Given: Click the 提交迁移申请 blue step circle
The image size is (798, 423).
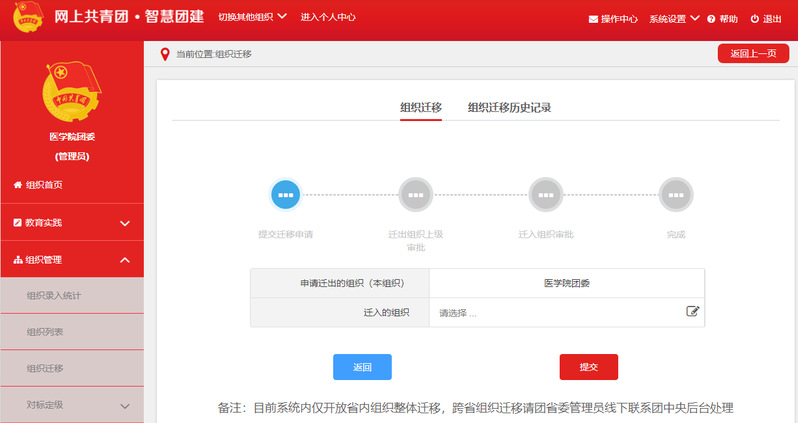Looking at the screenshot, I should pos(286,194).
